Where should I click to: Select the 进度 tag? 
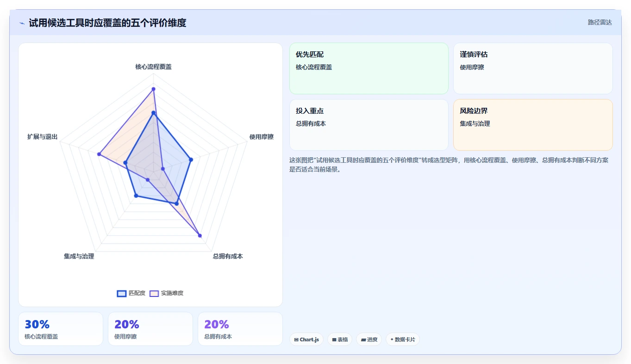369,339
